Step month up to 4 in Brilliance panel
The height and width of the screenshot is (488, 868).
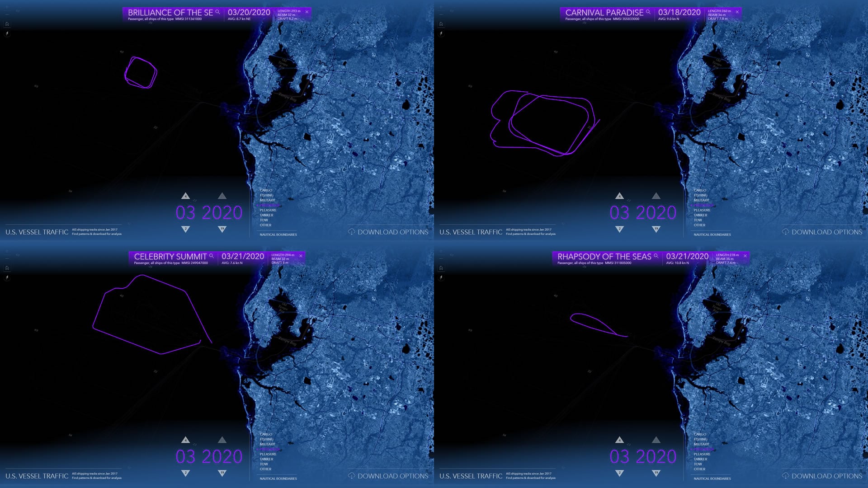point(185,196)
